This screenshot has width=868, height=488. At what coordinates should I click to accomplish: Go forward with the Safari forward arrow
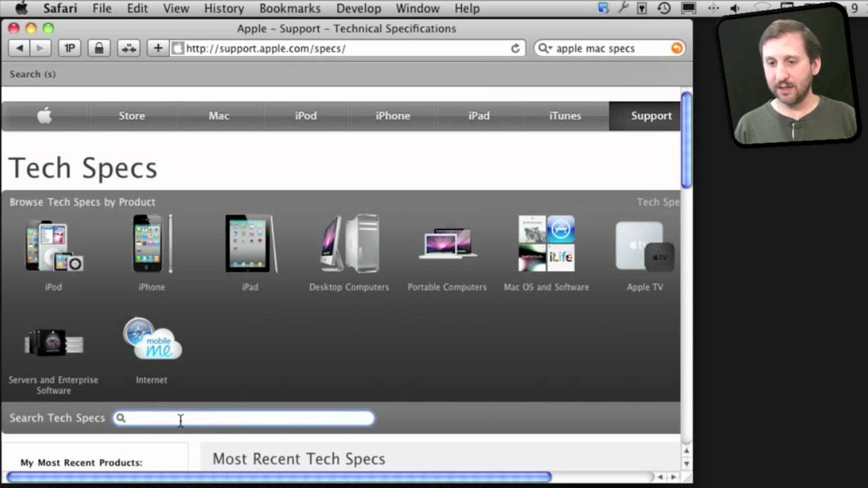[40, 48]
